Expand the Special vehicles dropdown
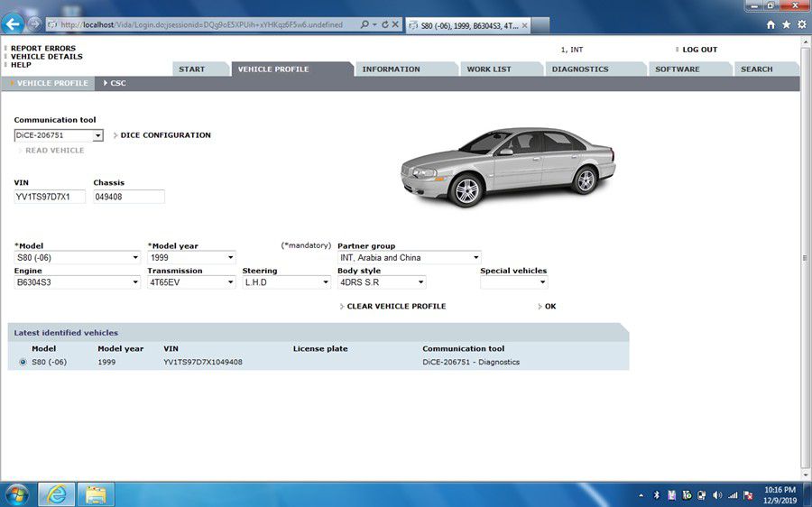 (542, 282)
